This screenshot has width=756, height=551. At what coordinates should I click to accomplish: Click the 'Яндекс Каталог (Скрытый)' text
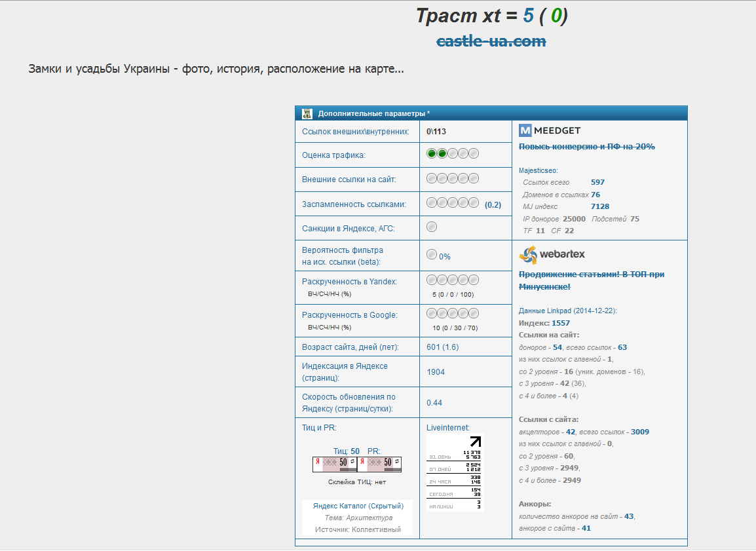coord(358,506)
